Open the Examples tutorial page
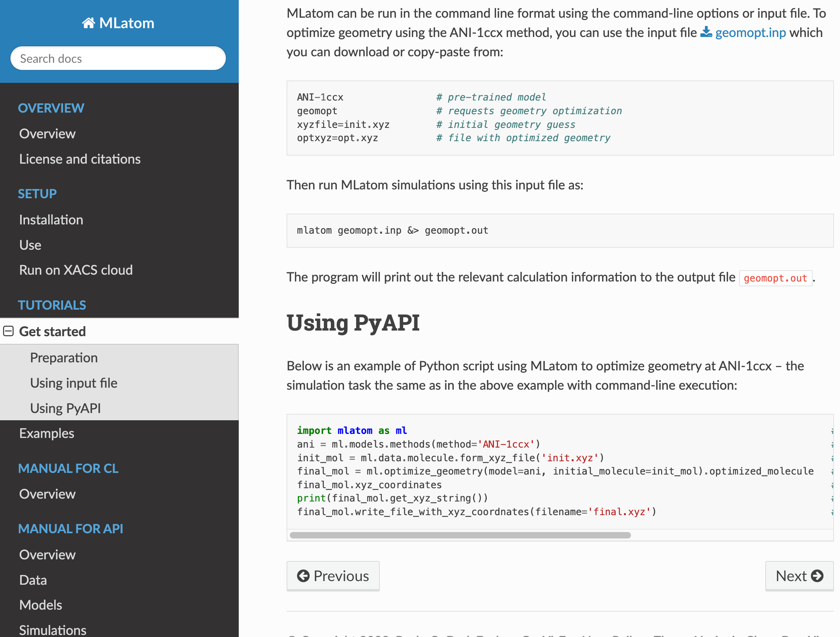 (x=47, y=433)
